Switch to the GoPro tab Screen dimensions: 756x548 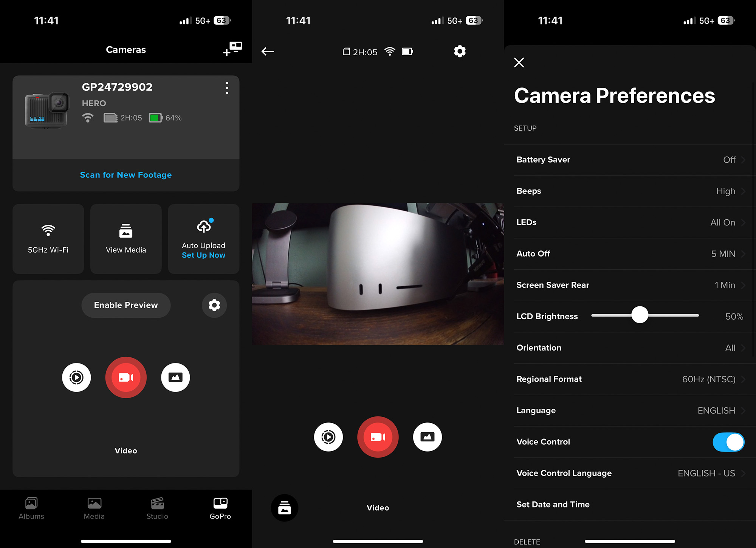220,509
